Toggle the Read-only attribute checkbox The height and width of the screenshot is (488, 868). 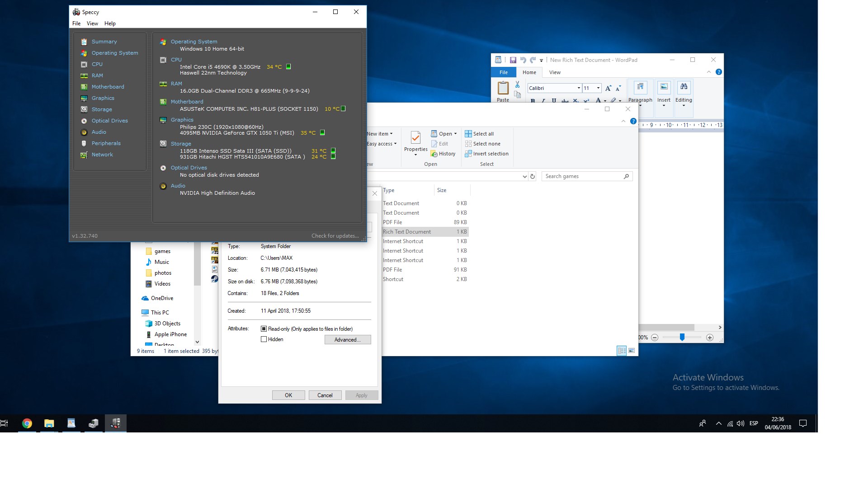tap(264, 329)
